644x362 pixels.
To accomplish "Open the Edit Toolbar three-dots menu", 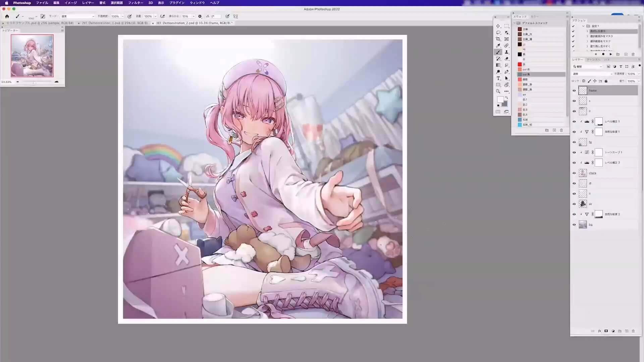I will (x=506, y=92).
